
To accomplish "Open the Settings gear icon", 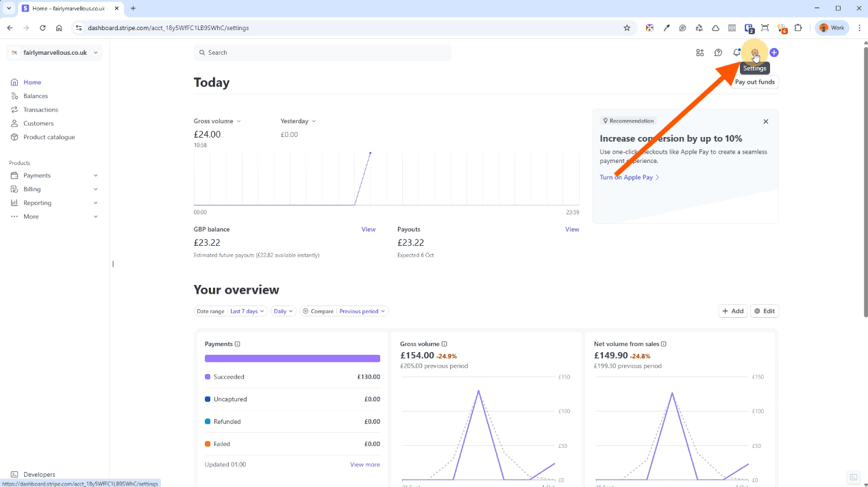I will click(755, 53).
